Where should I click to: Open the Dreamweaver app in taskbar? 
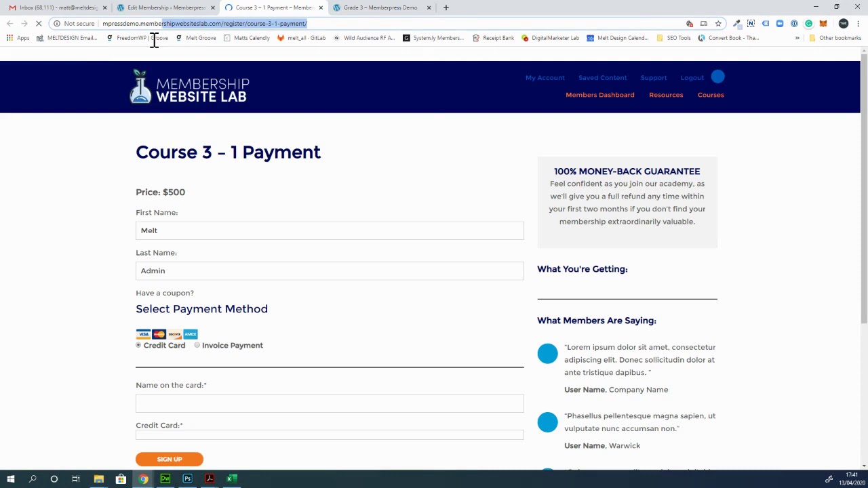coord(165,479)
